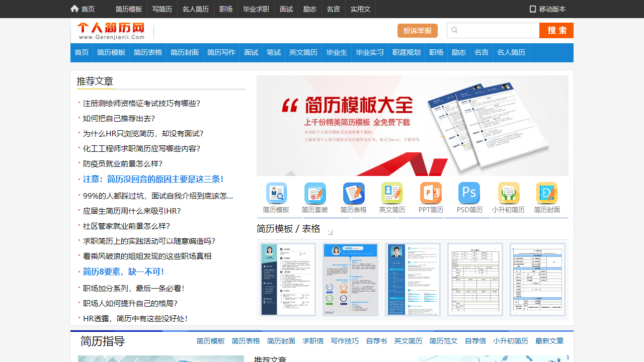Select 英文简历 in the blue navigation bar
Image resolution: width=644 pixels, height=362 pixels.
coord(303,52)
